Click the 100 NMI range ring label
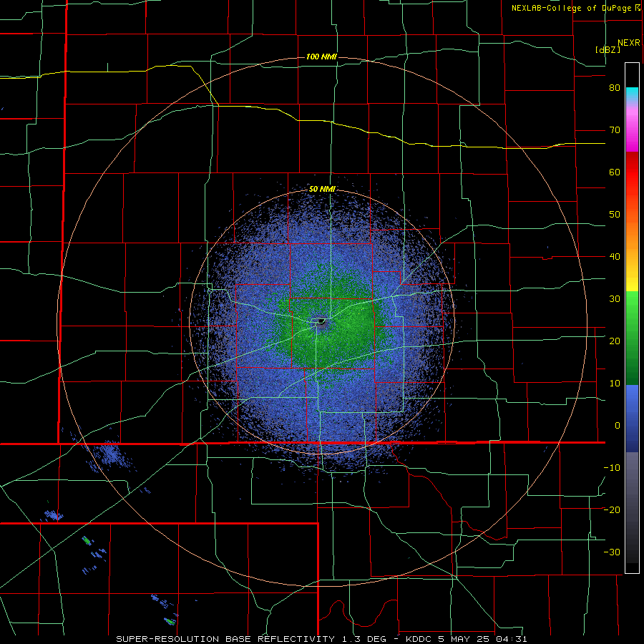 point(321,57)
